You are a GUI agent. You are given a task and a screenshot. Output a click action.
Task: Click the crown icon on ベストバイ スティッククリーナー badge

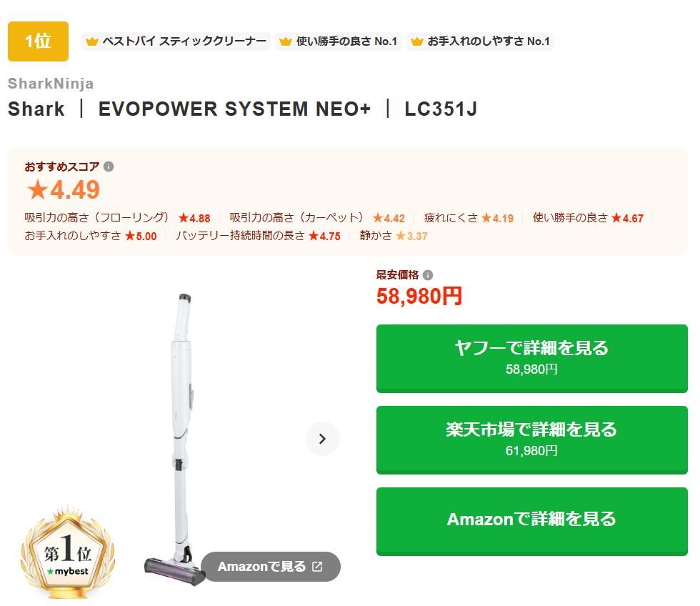coord(92,41)
